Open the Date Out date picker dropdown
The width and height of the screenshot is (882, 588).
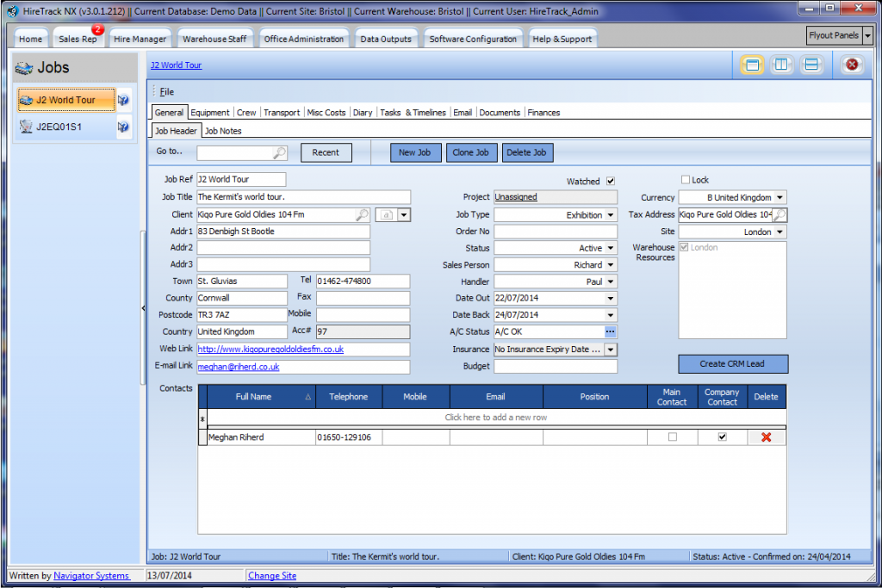611,299
